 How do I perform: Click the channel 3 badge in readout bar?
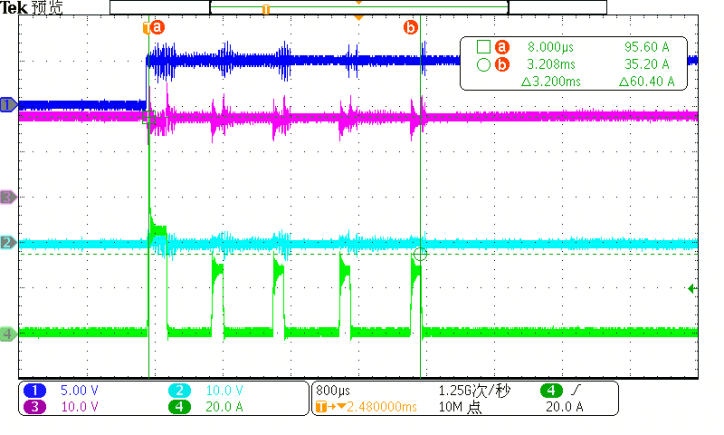click(x=35, y=407)
